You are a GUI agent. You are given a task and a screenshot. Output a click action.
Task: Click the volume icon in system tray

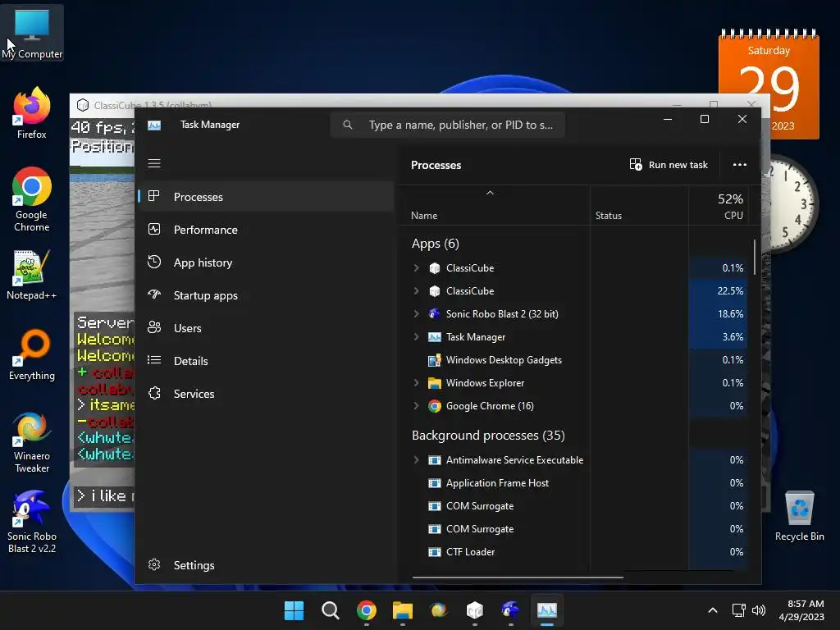pyautogui.click(x=759, y=610)
